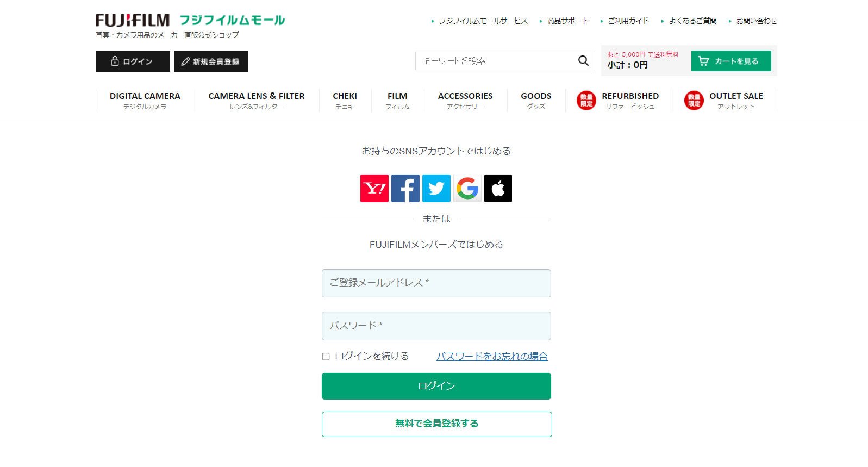Image resolution: width=868 pixels, height=467 pixels.
Task: Sign in with the Google icon
Action: [x=467, y=188]
